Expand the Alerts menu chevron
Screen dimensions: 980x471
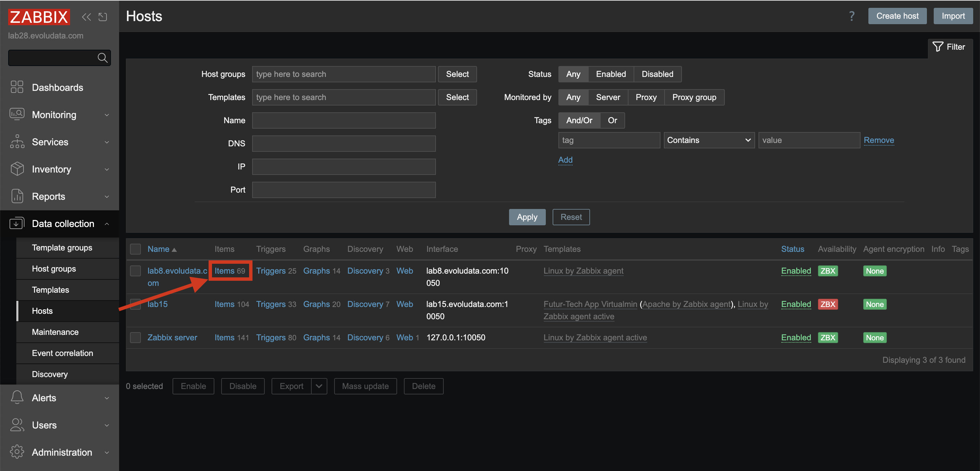[107, 398]
